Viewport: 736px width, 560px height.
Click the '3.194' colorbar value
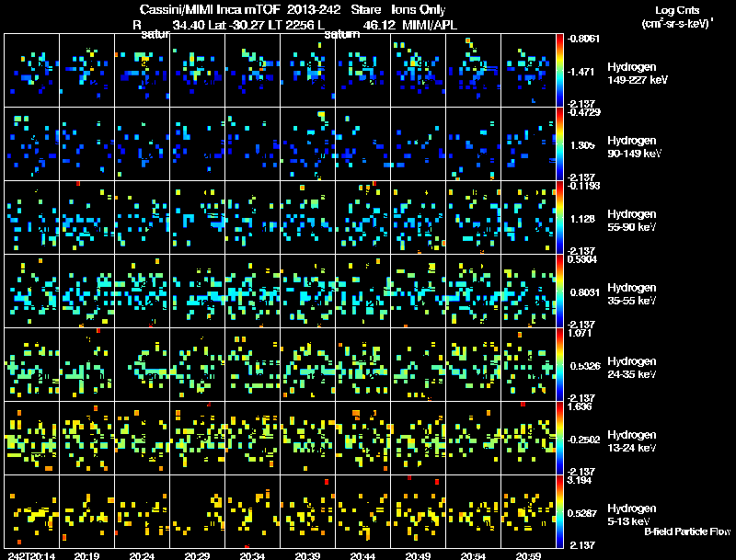pos(580,480)
